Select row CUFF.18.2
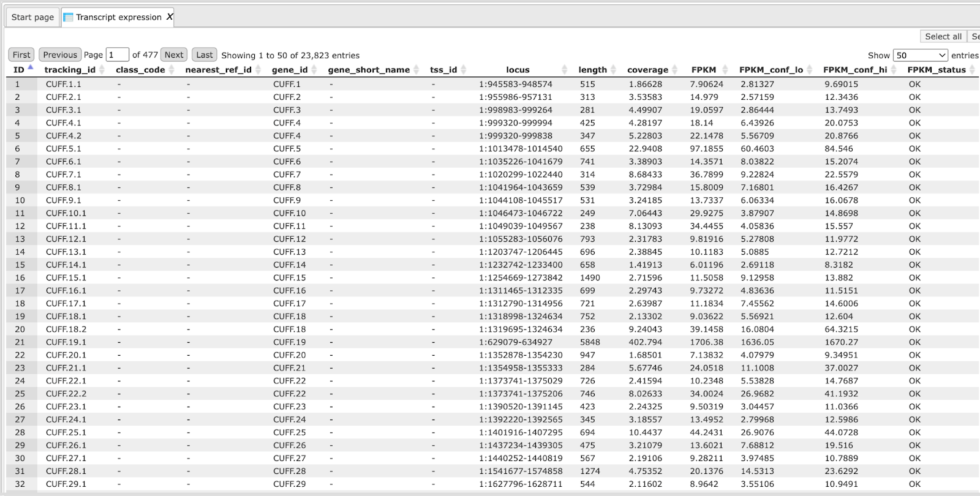This screenshot has width=980, height=496. [x=492, y=329]
